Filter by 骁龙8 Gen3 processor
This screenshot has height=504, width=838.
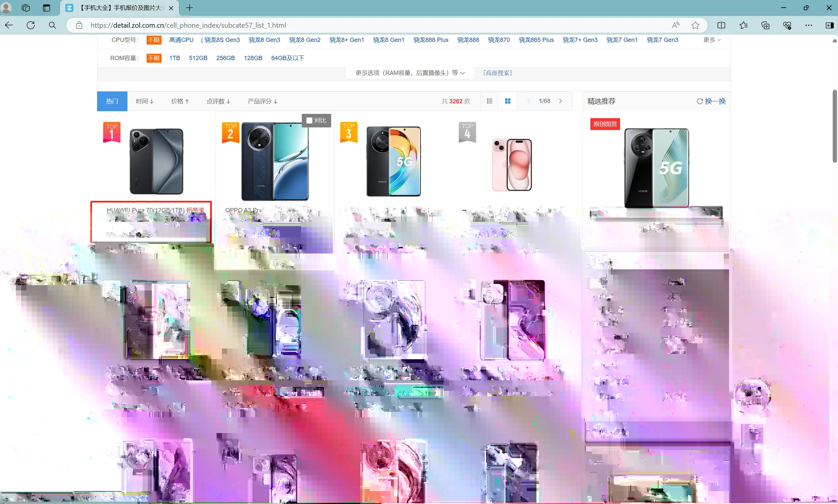pyautogui.click(x=264, y=40)
